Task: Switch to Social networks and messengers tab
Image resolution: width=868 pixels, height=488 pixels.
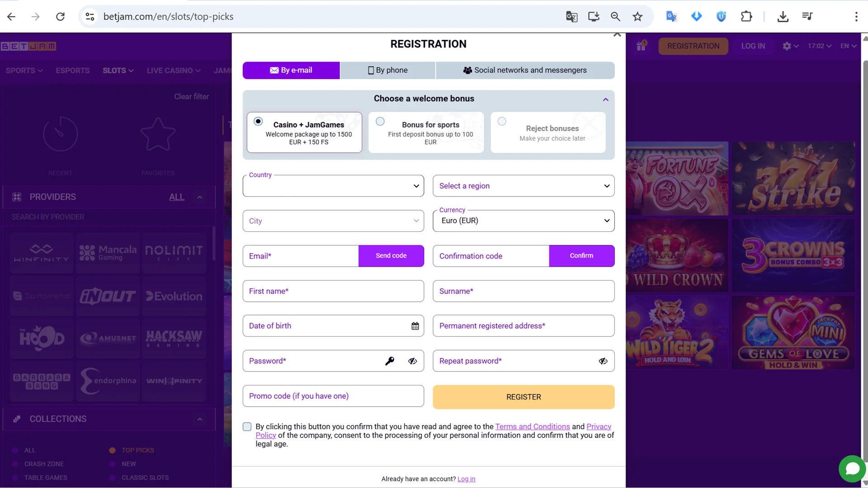Action: 525,70
